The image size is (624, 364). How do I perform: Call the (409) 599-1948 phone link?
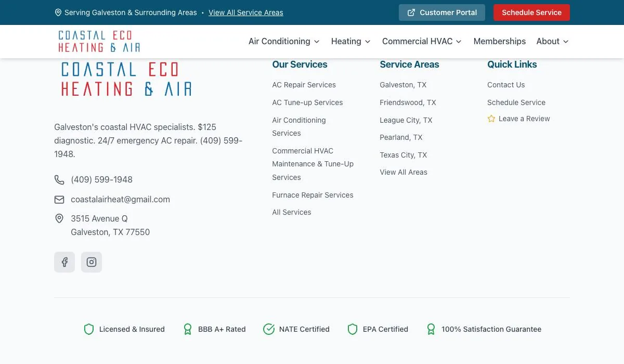(x=102, y=179)
